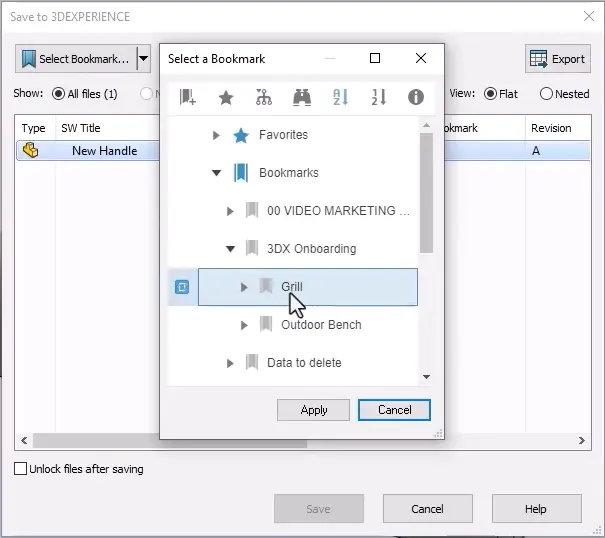This screenshot has height=538, width=605.
Task: Click the structure tree hierarchy toolbar icon
Action: click(264, 97)
